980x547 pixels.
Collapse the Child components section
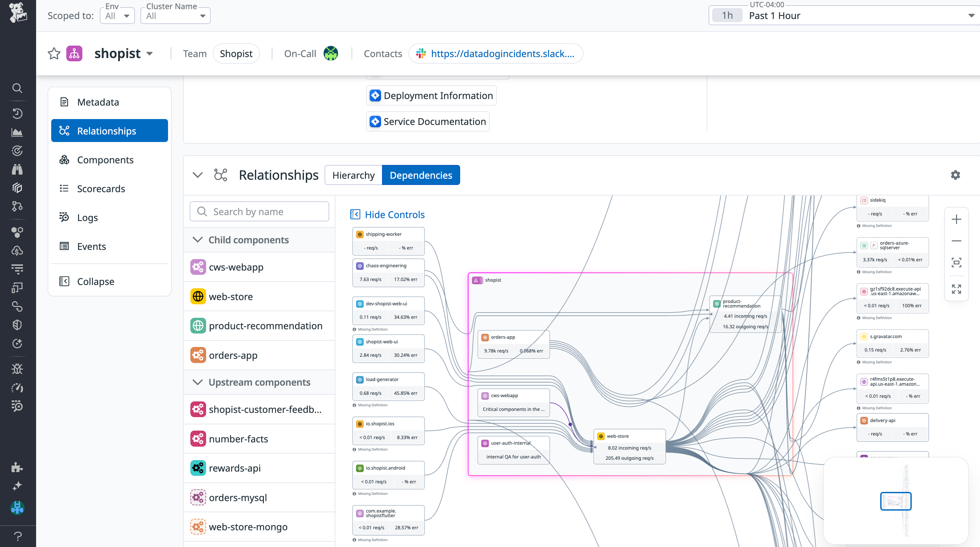click(x=198, y=240)
